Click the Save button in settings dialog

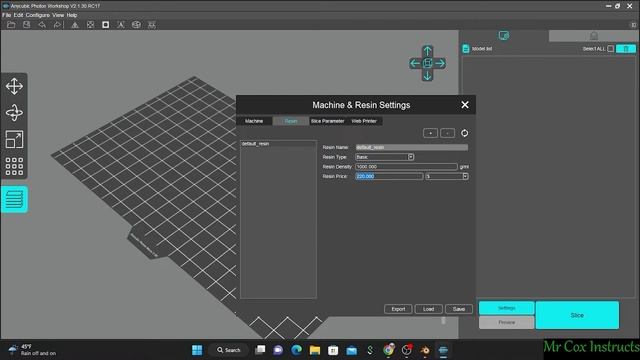tap(459, 309)
